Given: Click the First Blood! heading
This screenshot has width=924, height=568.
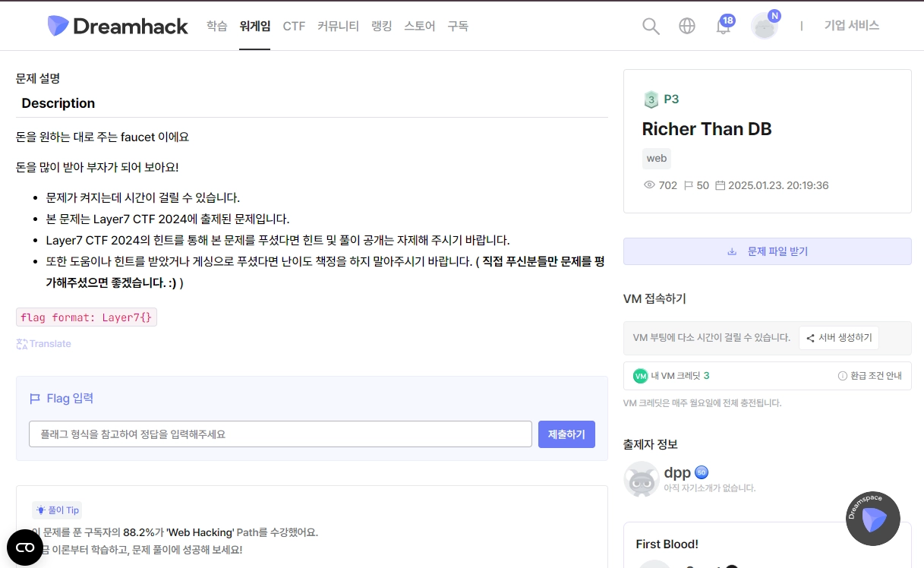Looking at the screenshot, I should [667, 544].
